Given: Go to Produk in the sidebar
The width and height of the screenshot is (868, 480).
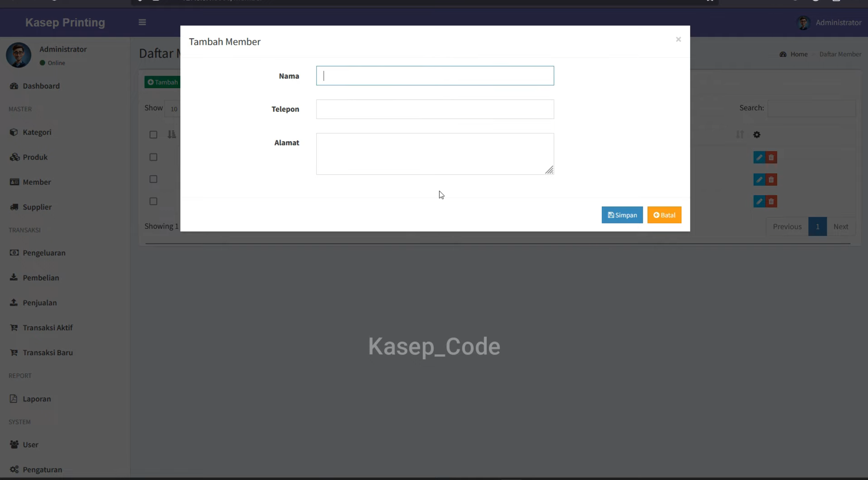Looking at the screenshot, I should [x=35, y=157].
